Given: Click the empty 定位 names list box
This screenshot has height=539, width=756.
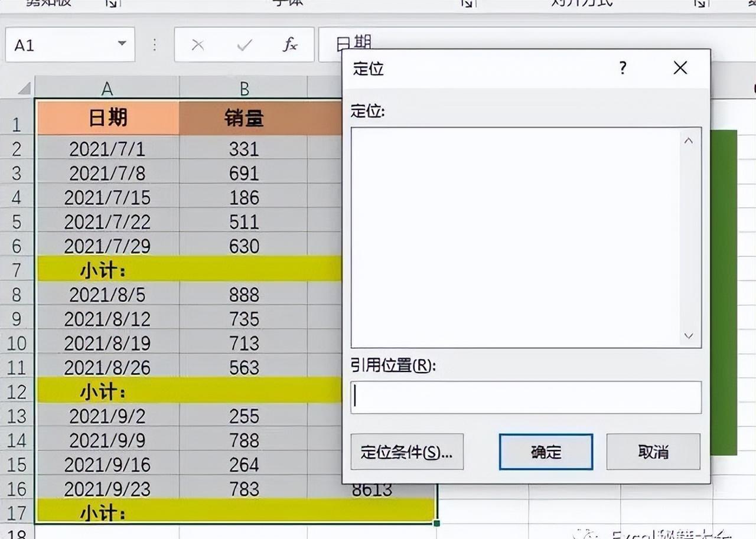Looking at the screenshot, I should [x=514, y=237].
